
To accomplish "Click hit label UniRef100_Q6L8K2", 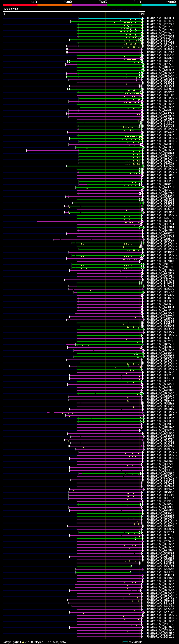I will point(161,301).
